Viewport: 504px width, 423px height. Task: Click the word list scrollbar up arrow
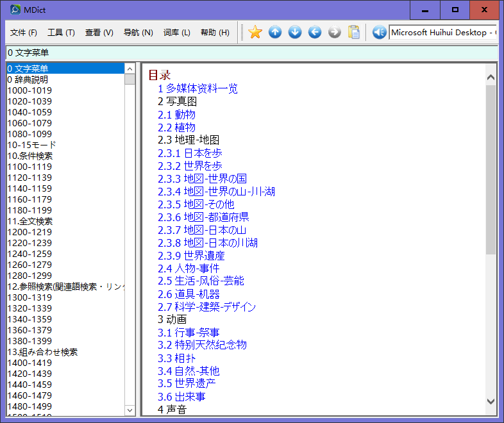[130, 69]
